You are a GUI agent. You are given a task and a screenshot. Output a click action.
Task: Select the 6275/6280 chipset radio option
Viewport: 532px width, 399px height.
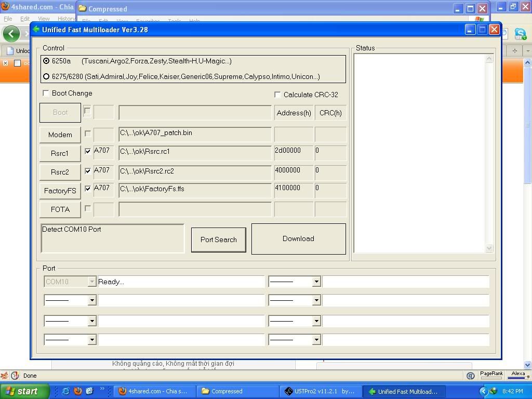point(46,77)
